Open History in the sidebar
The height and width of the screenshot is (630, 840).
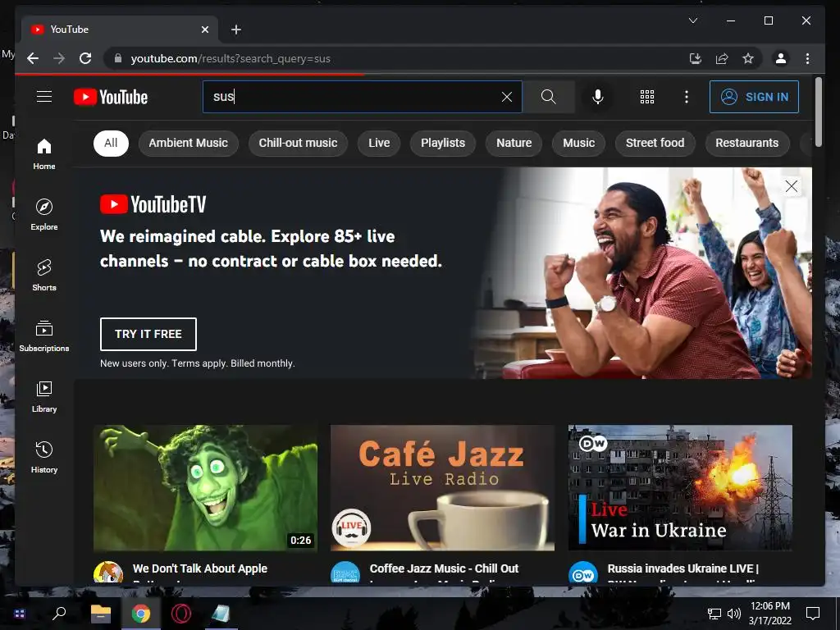44,457
